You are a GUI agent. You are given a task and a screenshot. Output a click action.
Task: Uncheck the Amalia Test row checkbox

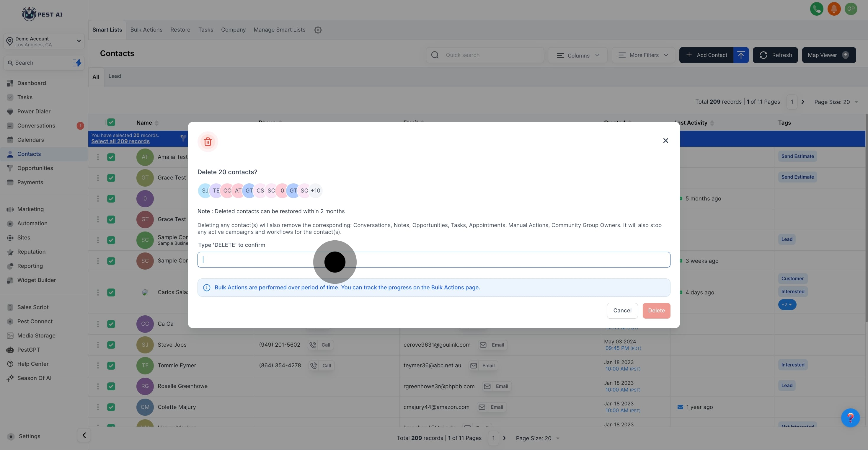[x=111, y=157]
